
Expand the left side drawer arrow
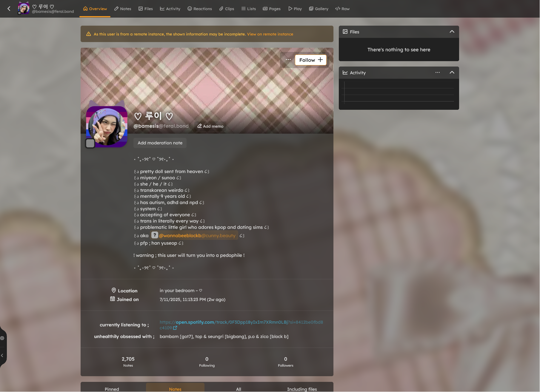point(2,355)
